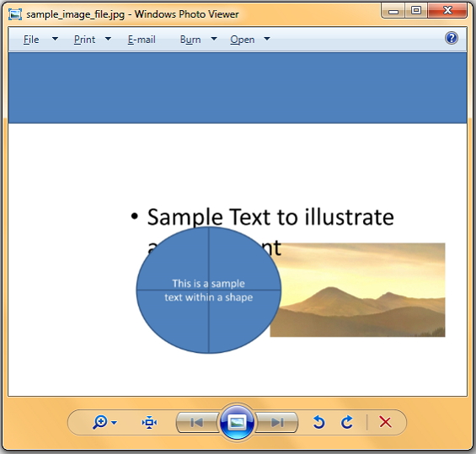Open Windows Photo Viewer help
This screenshot has height=454, width=476.
pos(452,38)
